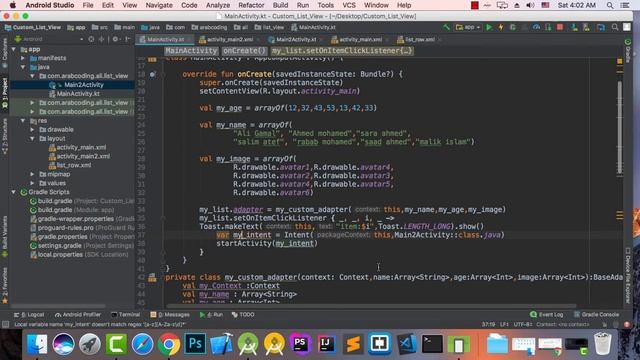Expand the drawable folder

tap(32, 130)
